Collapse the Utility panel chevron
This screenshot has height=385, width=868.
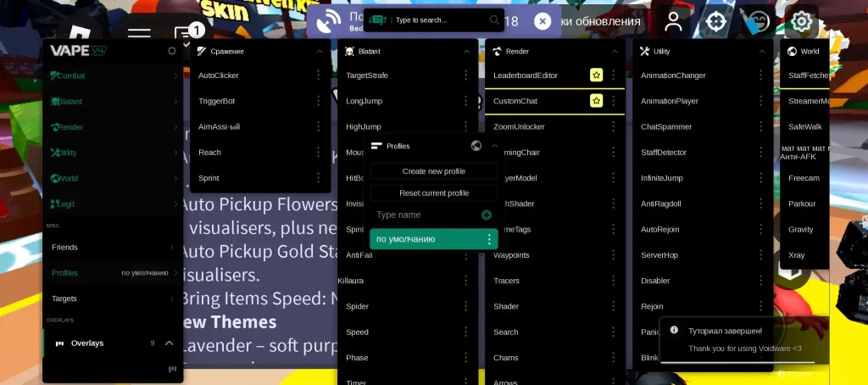762,52
